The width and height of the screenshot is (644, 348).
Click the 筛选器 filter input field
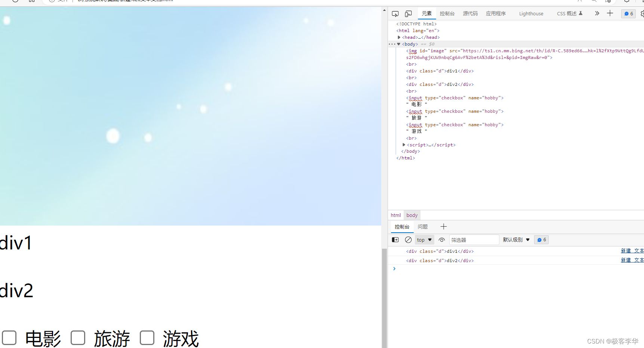[474, 240]
